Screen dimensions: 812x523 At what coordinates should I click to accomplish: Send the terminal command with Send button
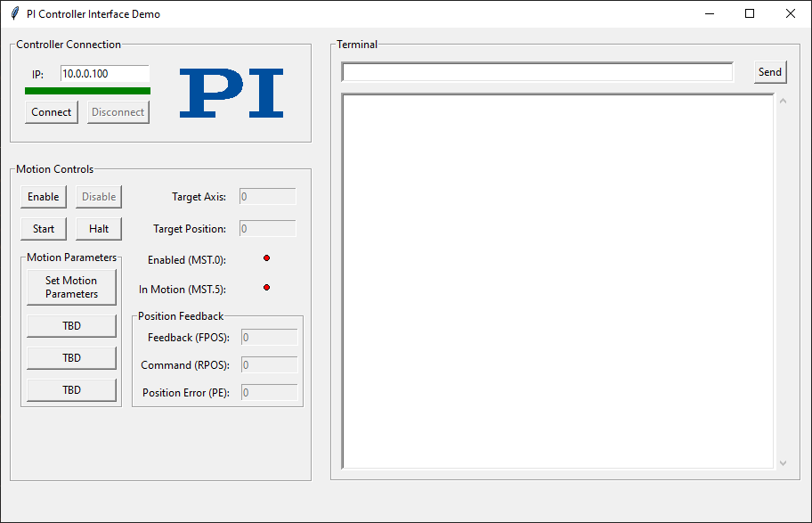770,72
